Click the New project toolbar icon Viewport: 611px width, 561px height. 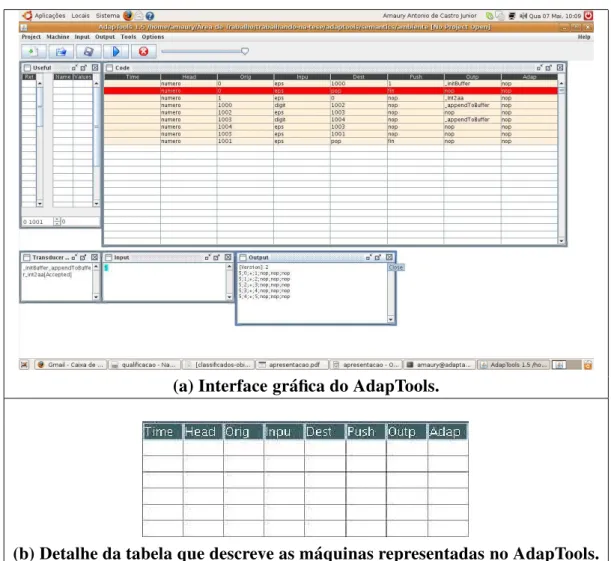(x=33, y=51)
